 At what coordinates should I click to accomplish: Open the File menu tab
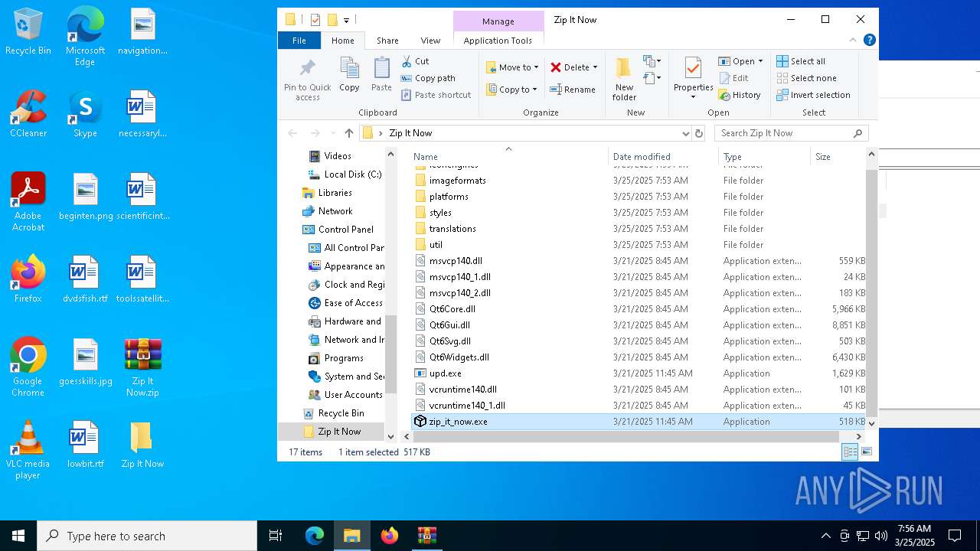(x=299, y=41)
